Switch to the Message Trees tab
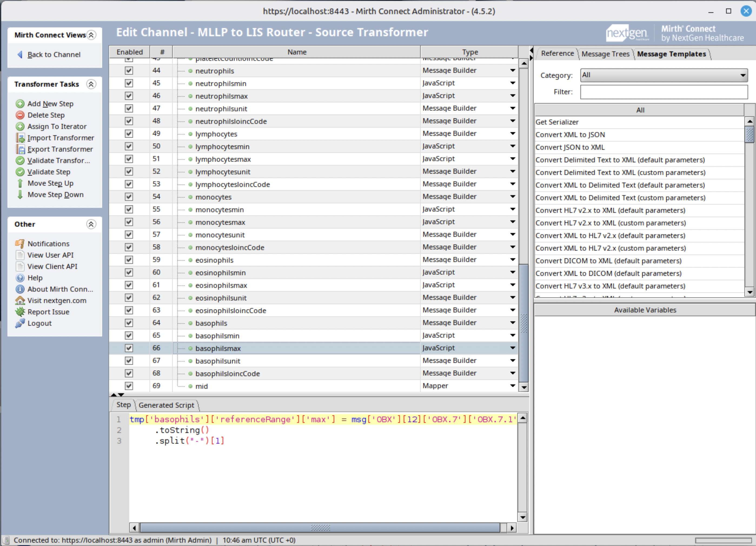 605,54
